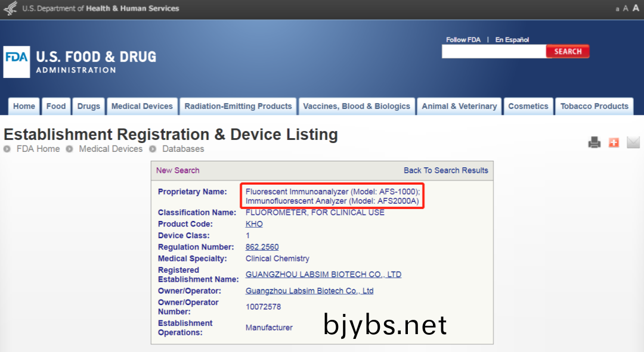
Task: Select the smallest text size a
Action: click(618, 9)
